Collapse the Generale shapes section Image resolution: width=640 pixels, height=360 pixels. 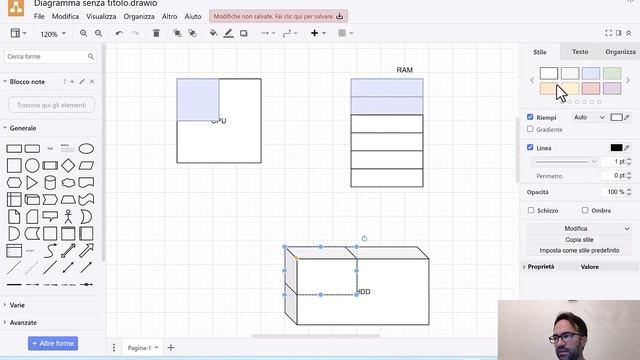point(23,128)
